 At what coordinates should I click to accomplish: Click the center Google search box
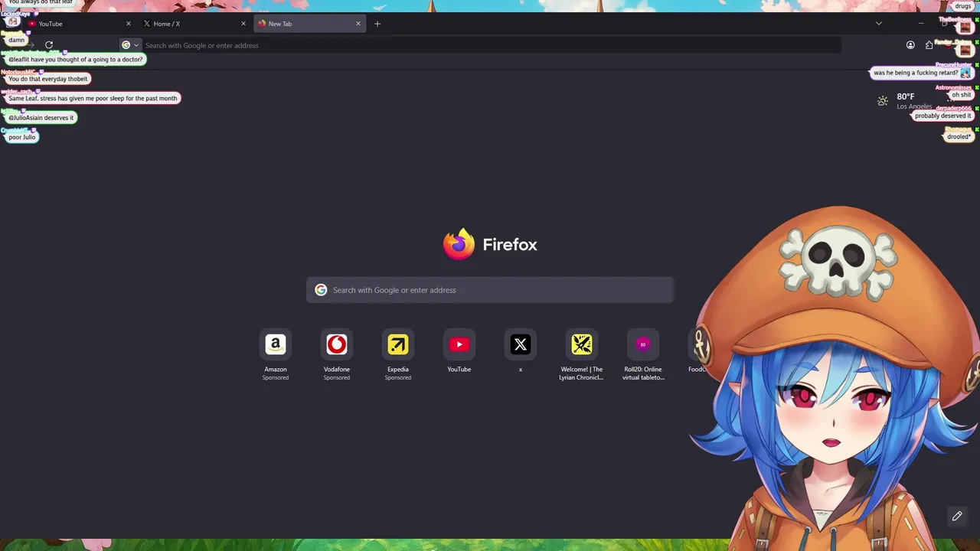[x=490, y=290]
